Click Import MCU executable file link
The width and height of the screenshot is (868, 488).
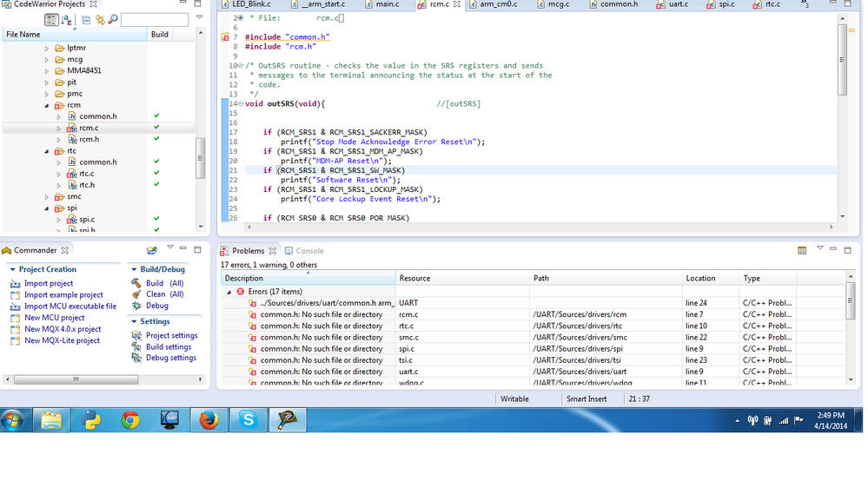[x=70, y=307]
